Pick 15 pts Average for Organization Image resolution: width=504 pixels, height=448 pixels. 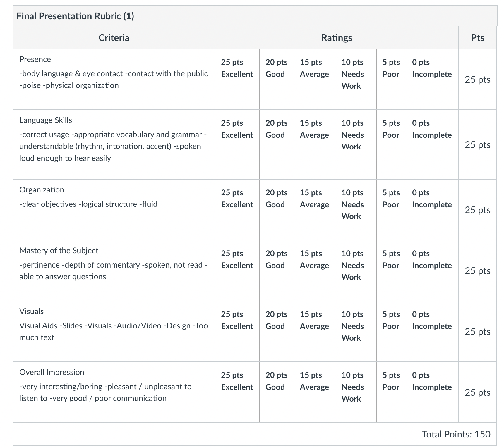pyautogui.click(x=314, y=210)
